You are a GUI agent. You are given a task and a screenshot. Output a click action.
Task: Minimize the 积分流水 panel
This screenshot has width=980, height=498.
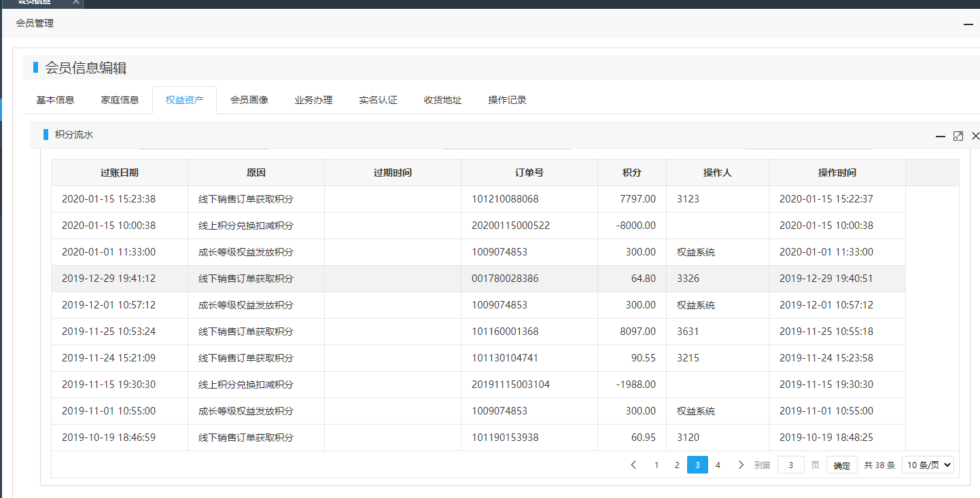coord(940,136)
